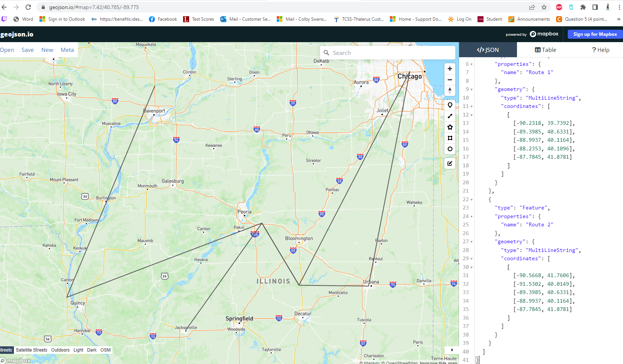Click the search magnifier icon
Screen dimensions: 623x364
pyautogui.click(x=326, y=53)
